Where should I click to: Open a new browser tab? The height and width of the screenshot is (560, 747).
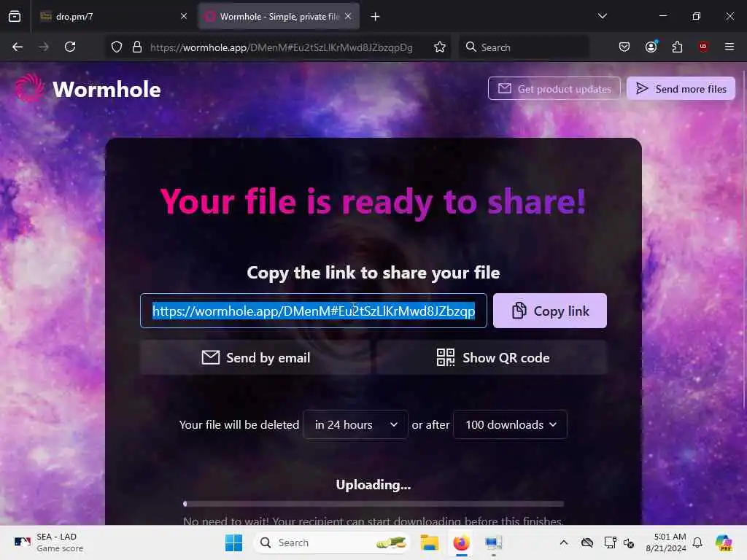(x=376, y=17)
